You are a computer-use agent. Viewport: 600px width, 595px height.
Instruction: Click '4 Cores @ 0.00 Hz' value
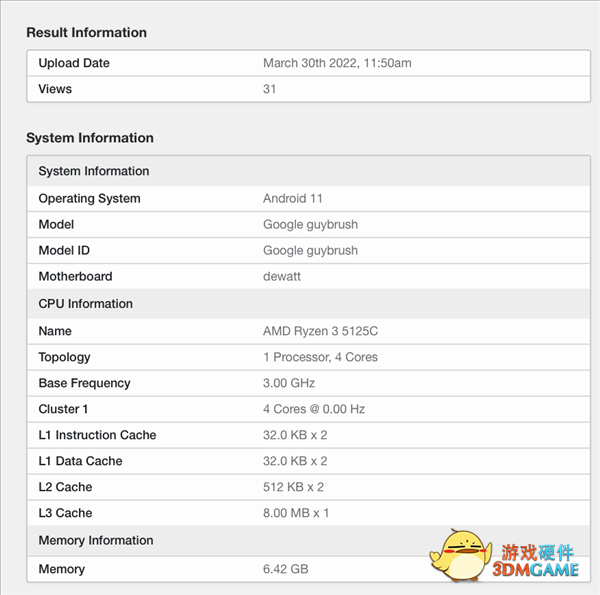314,409
